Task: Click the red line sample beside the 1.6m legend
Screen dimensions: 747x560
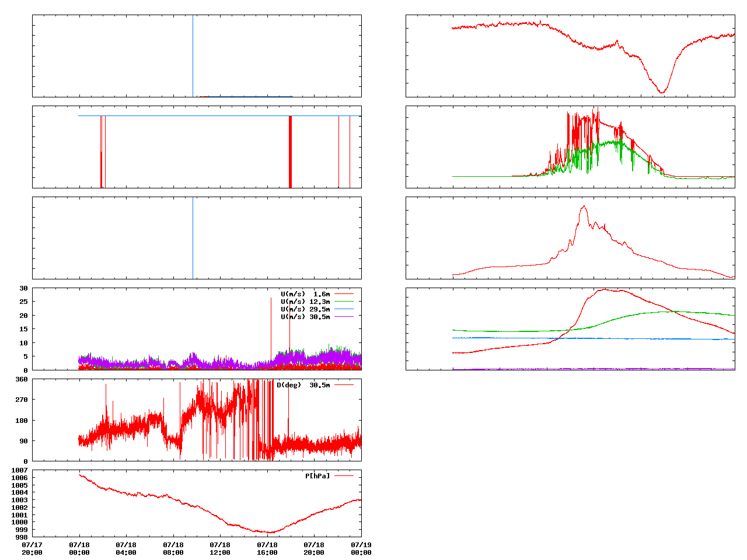Action: click(x=344, y=294)
